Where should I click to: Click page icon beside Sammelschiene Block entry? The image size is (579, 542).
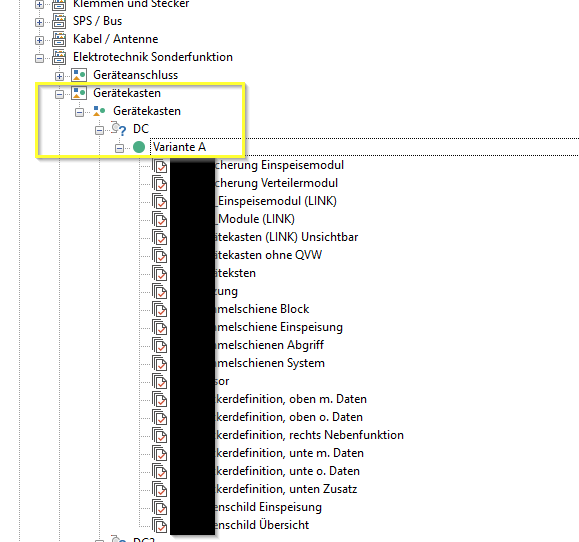pos(160,309)
